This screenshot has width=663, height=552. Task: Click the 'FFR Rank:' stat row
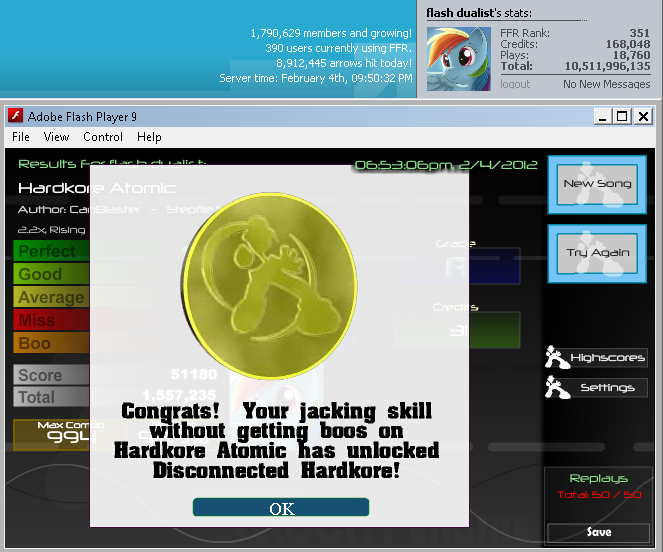pyautogui.click(x=575, y=33)
